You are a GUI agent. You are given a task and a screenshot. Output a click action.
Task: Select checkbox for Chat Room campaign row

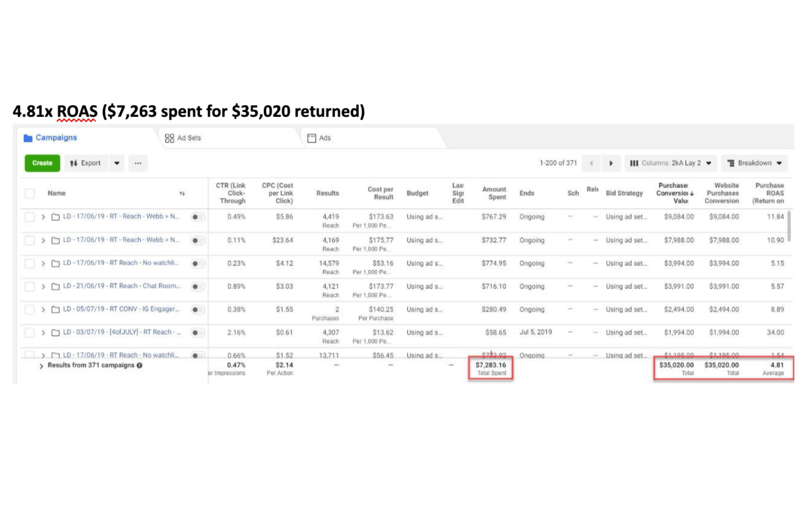tap(30, 286)
